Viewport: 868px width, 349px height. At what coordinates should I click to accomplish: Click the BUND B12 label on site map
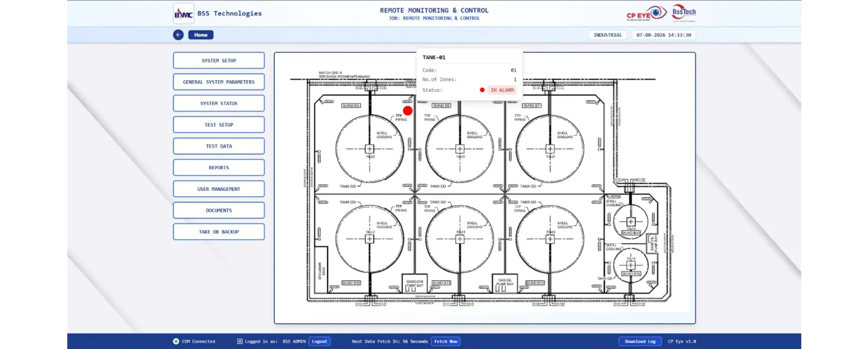pos(351,282)
